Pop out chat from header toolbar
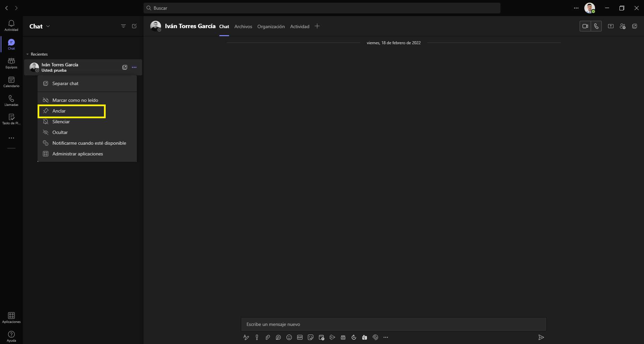This screenshot has height=344, width=644. (x=635, y=26)
